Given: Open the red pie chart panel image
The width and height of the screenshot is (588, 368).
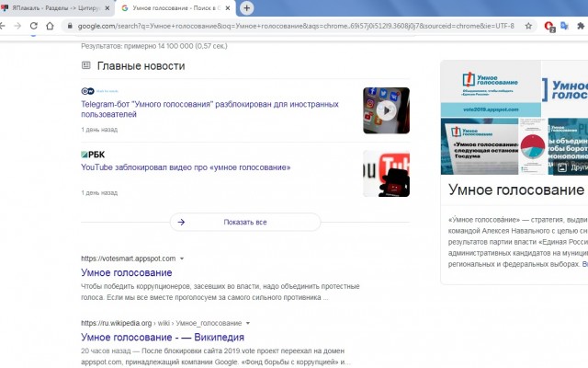Looking at the screenshot, I should tap(533, 146).
